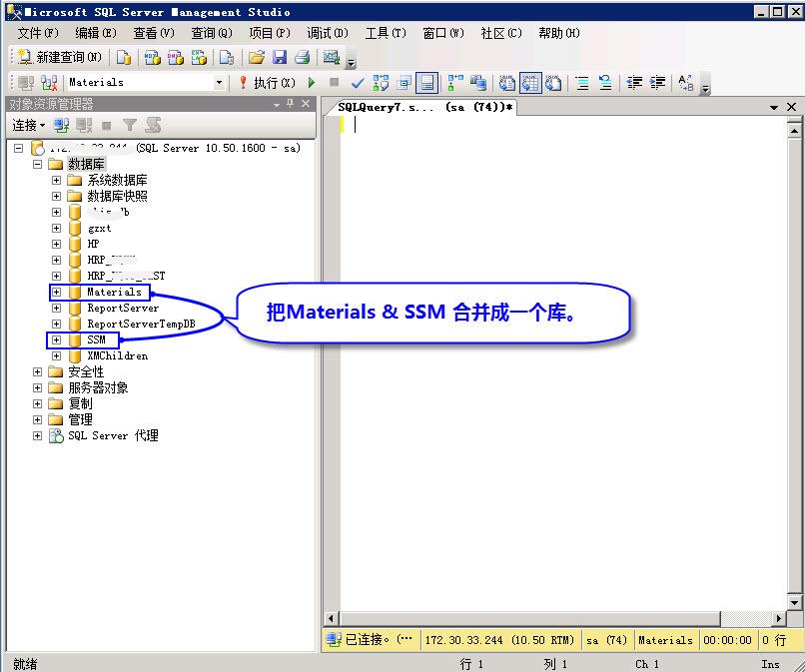Open the 查询(Q) menu

(212, 33)
